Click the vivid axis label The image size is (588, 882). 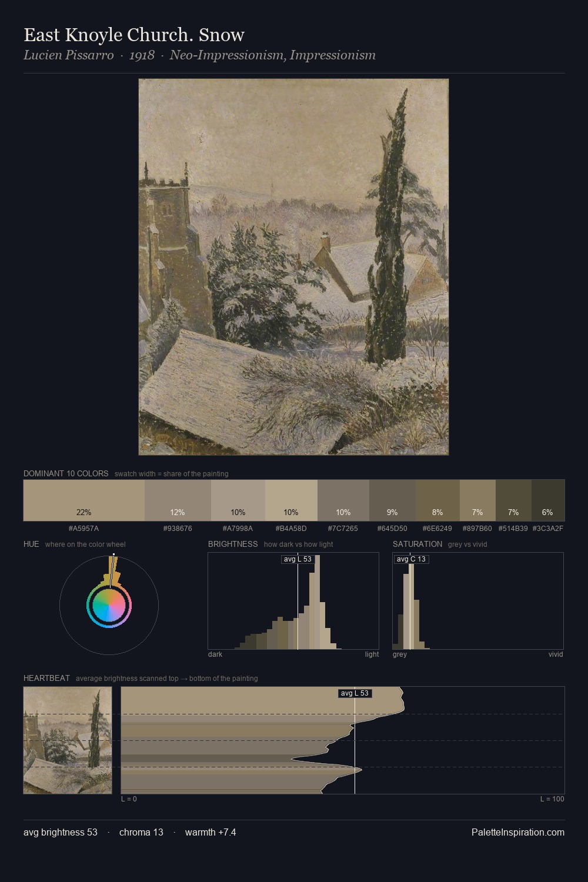tap(556, 654)
